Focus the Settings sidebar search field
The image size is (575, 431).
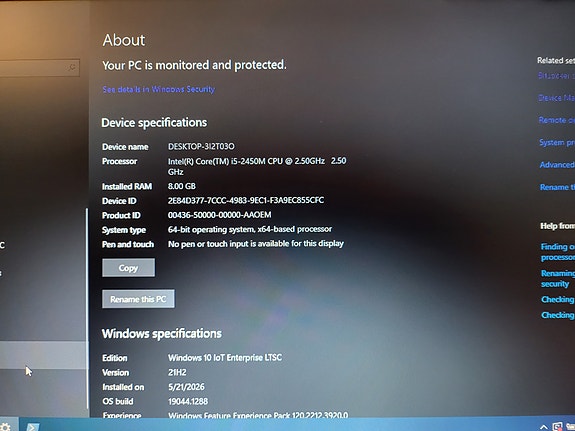40,68
